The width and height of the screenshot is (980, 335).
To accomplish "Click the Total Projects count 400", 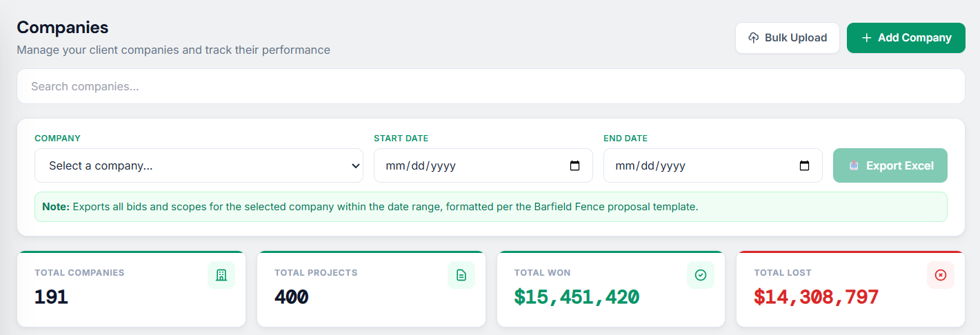I will pyautogui.click(x=291, y=297).
